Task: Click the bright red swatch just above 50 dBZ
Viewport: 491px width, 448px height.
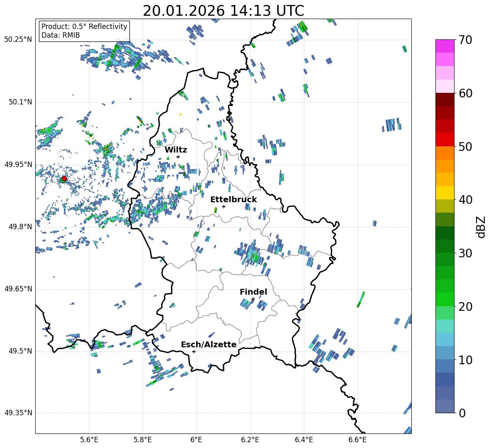Action: (x=445, y=140)
